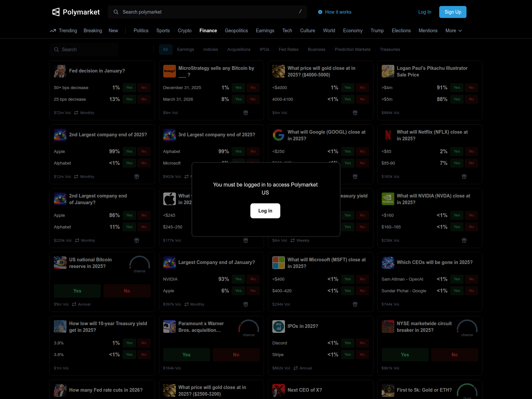Select No for Netflix <$85
Viewport: 532px width, 399px height.
pos(471,152)
